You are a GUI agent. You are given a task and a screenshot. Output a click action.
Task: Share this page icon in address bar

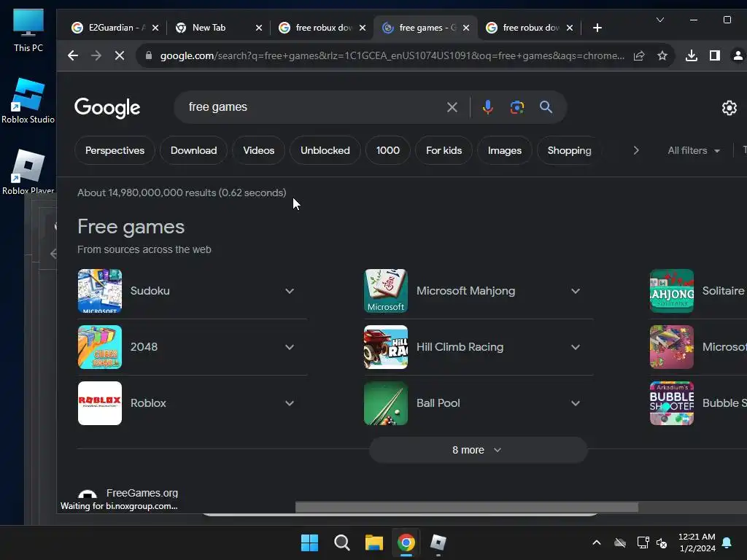[639, 55]
